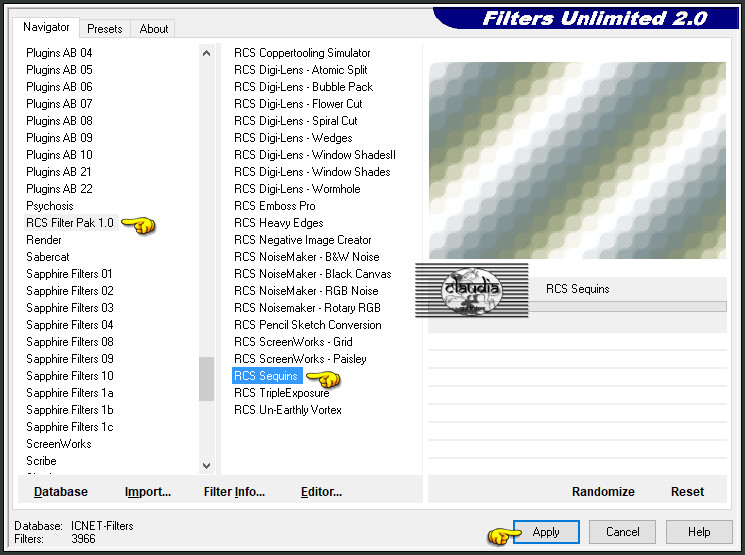Select Sapphire Filters 10
The image size is (745, 555).
pos(70,376)
